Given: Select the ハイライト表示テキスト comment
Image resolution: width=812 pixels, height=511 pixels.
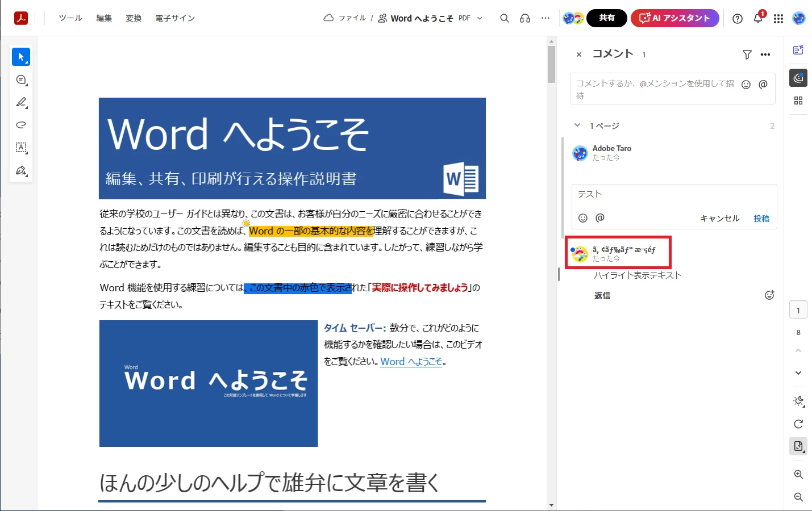Looking at the screenshot, I should [x=638, y=275].
